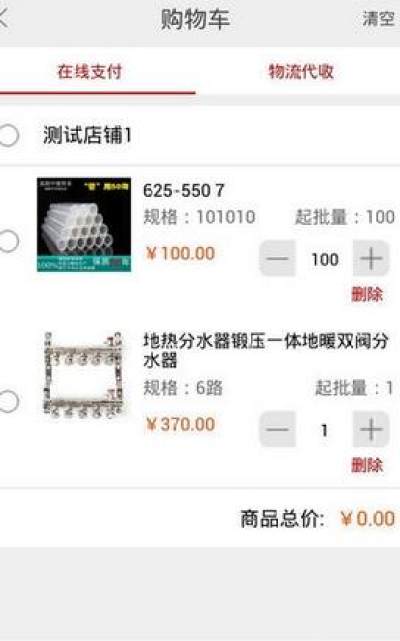Tap the 测试店铺1 store name
The image size is (400, 641).
[87, 135]
